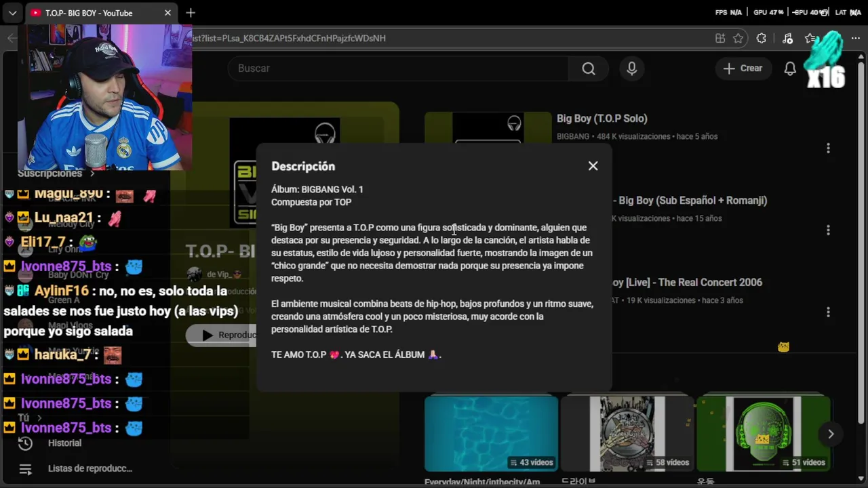
Task: Click the Descripción heading
Action: coord(303,166)
